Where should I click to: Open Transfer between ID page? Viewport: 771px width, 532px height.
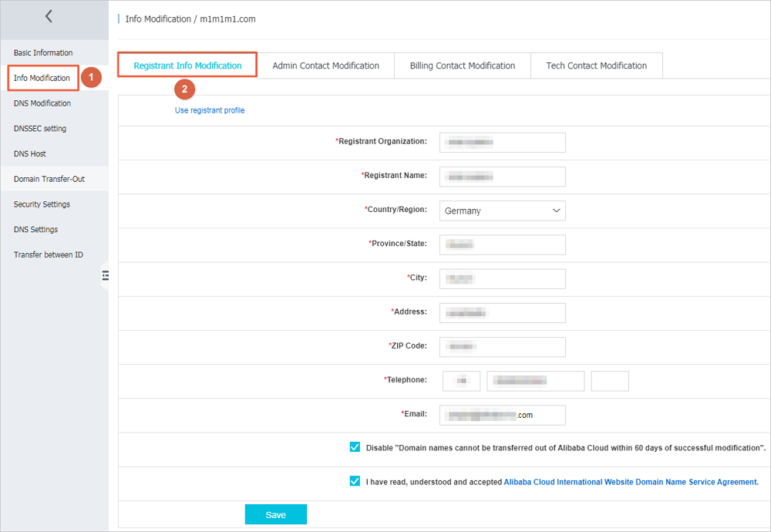pos(48,254)
